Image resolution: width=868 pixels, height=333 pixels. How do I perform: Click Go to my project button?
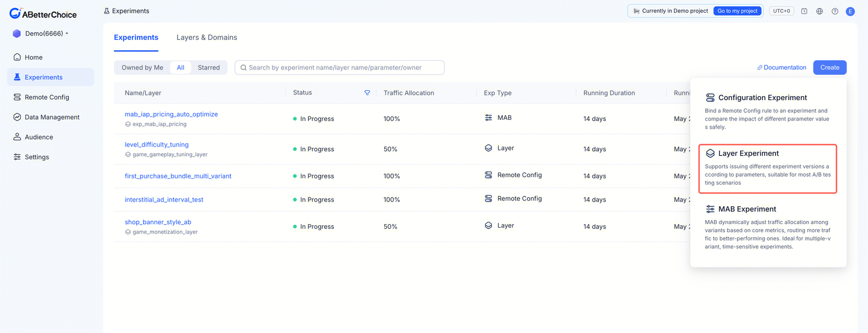[x=737, y=11]
